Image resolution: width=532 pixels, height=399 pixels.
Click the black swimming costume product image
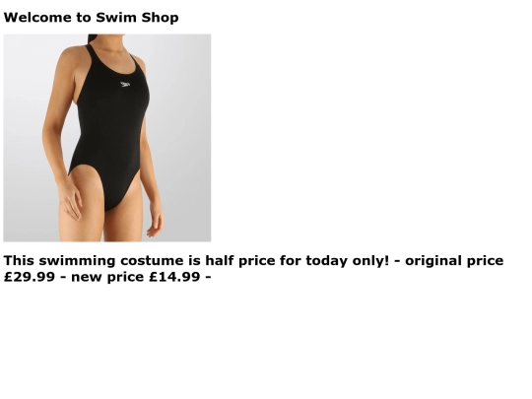pos(107,138)
